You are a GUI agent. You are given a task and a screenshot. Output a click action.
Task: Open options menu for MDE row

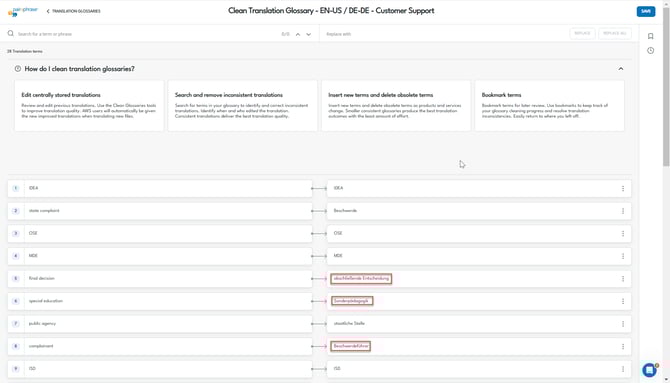coord(623,256)
